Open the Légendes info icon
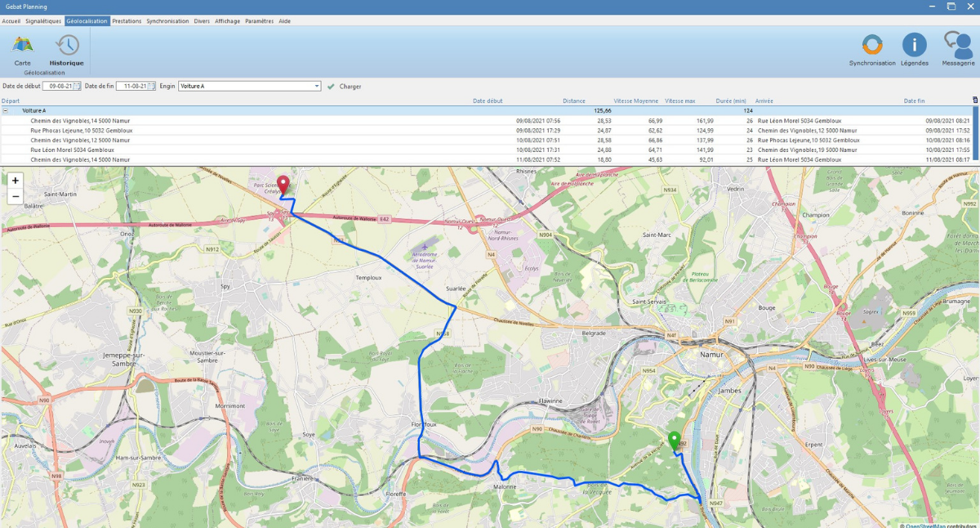 point(914,47)
